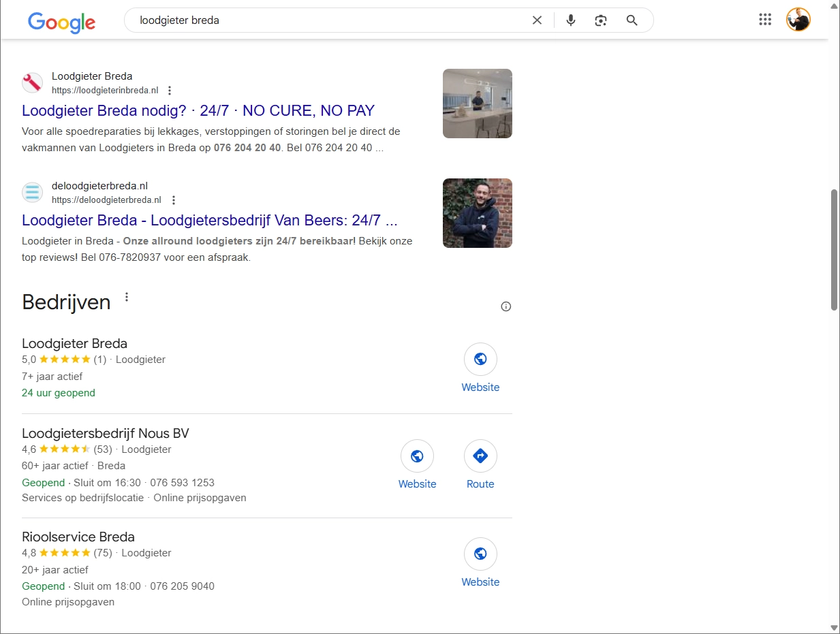This screenshot has height=634, width=840.
Task: Open kitchen thumbnail of first search result
Action: pyautogui.click(x=478, y=104)
